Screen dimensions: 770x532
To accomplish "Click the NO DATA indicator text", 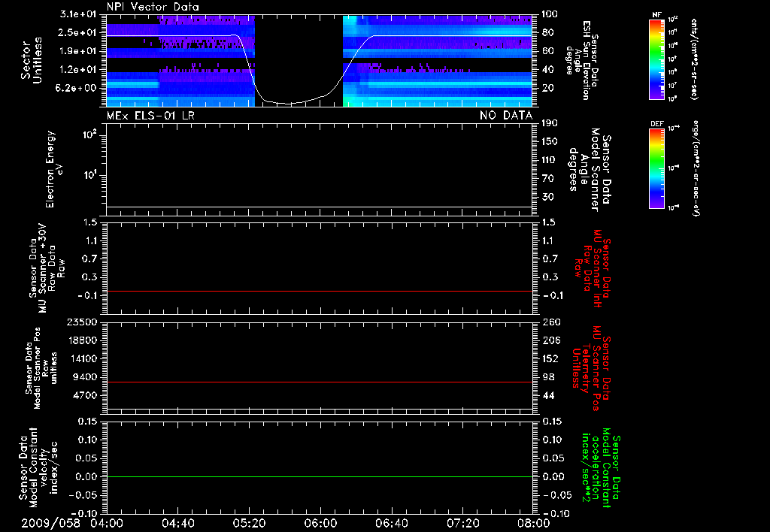I will (x=505, y=115).
